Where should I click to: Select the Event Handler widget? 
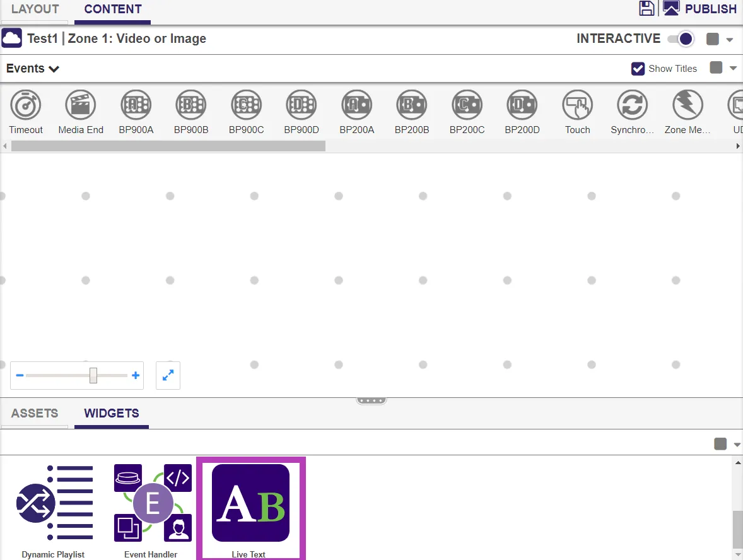coord(153,503)
